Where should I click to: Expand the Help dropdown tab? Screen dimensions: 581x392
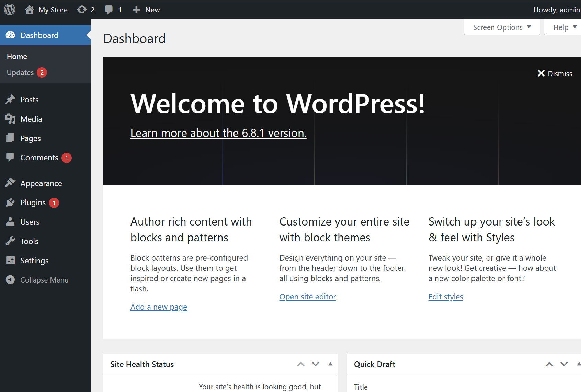[x=563, y=27]
